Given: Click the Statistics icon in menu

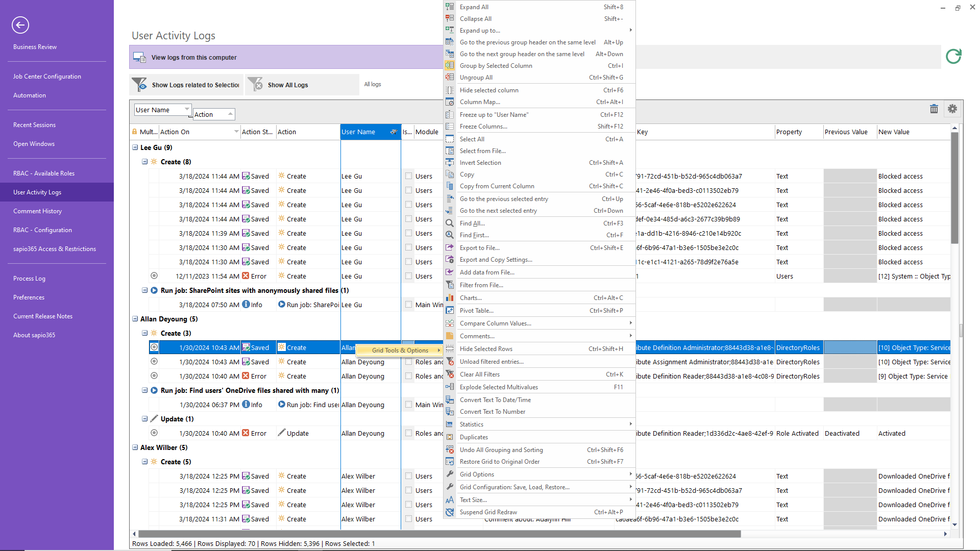Looking at the screenshot, I should [x=450, y=424].
